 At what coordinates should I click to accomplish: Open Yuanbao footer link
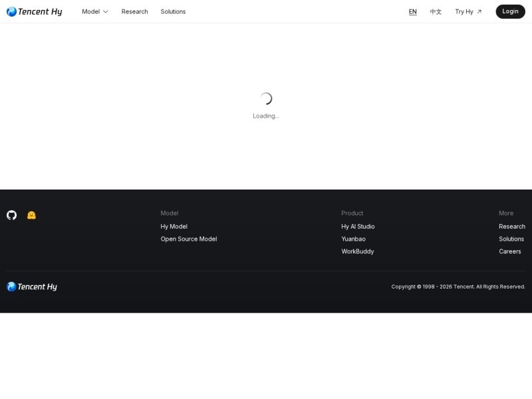coord(353,239)
